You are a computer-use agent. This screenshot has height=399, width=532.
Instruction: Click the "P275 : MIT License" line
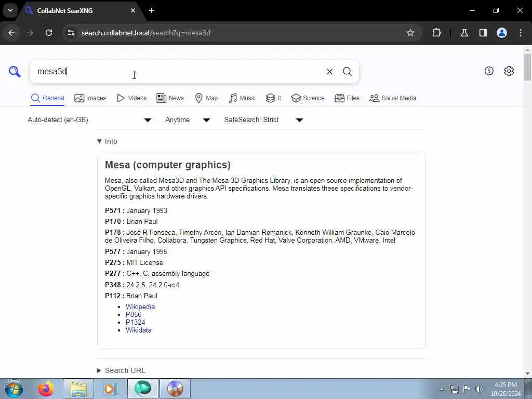[x=134, y=262]
